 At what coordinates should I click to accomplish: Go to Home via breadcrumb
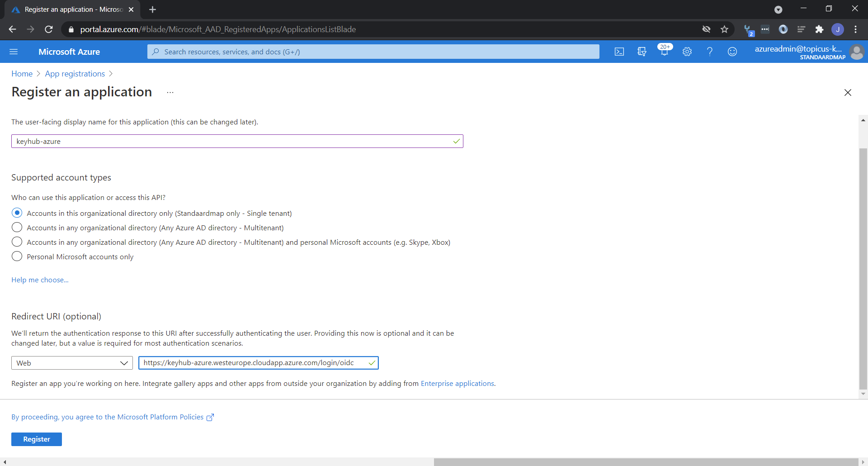pyautogui.click(x=22, y=73)
